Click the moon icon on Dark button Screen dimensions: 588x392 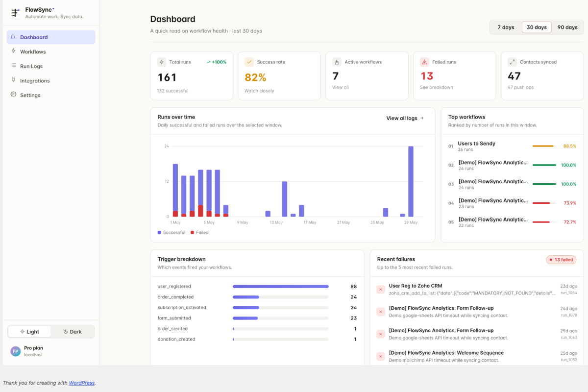point(66,332)
